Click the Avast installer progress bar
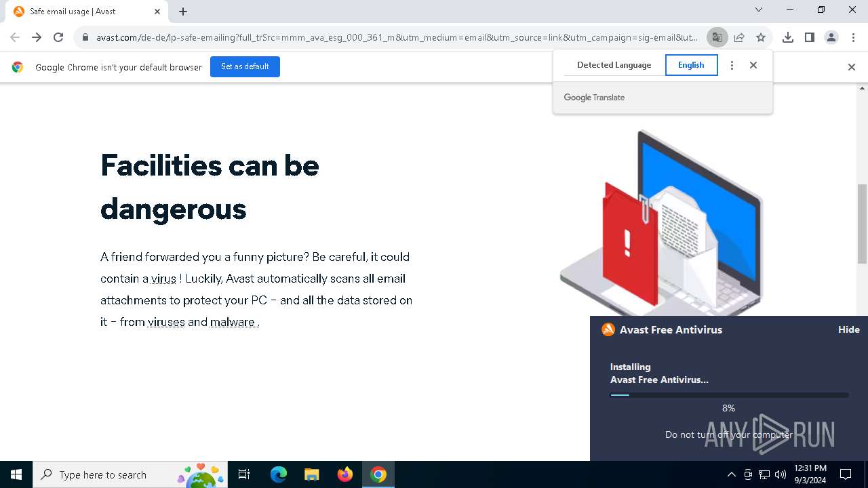 729,395
